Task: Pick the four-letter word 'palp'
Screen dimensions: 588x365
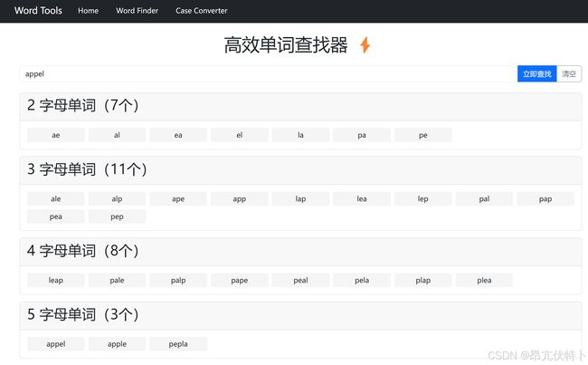Action: tap(178, 280)
